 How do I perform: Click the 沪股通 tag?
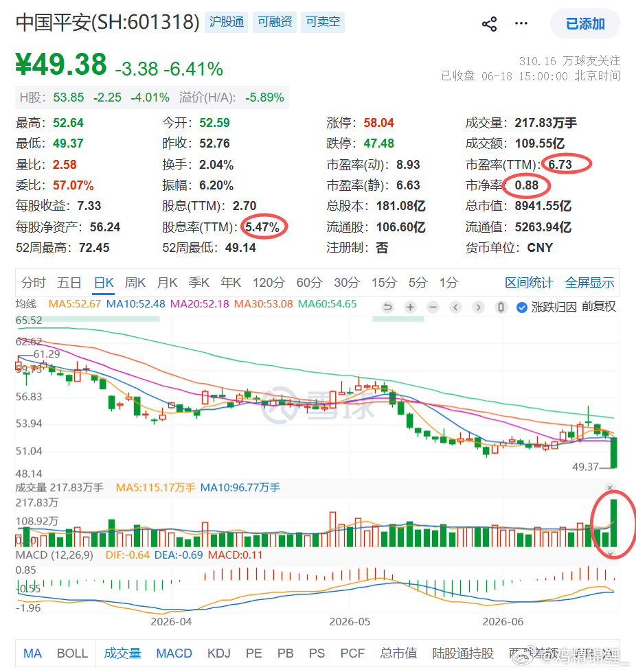click(x=227, y=21)
